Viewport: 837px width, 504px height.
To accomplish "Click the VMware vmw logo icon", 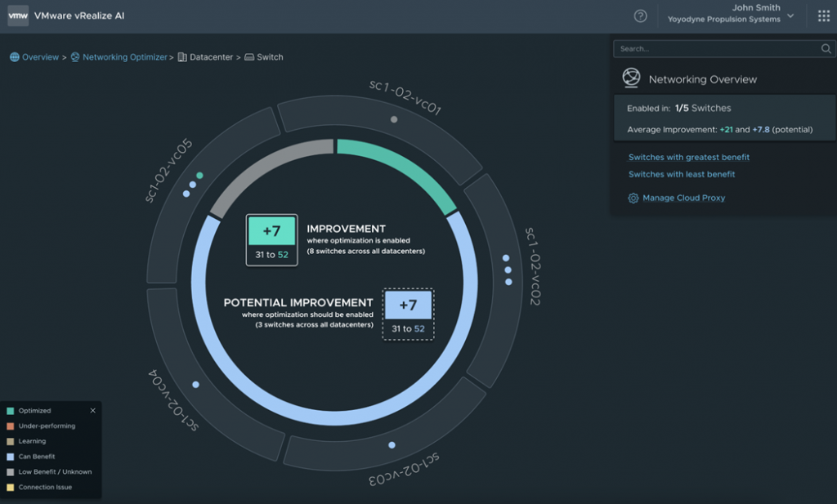I will pyautogui.click(x=18, y=16).
